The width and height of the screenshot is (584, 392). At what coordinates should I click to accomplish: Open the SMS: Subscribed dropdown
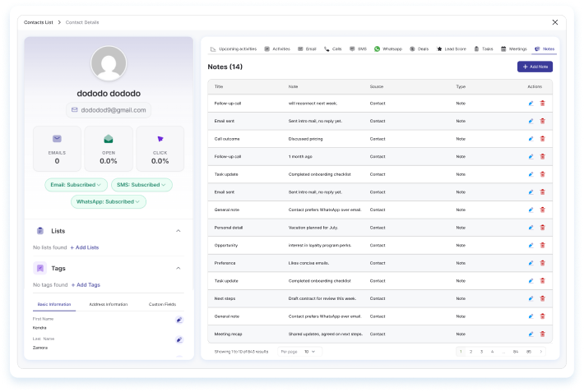(x=141, y=185)
